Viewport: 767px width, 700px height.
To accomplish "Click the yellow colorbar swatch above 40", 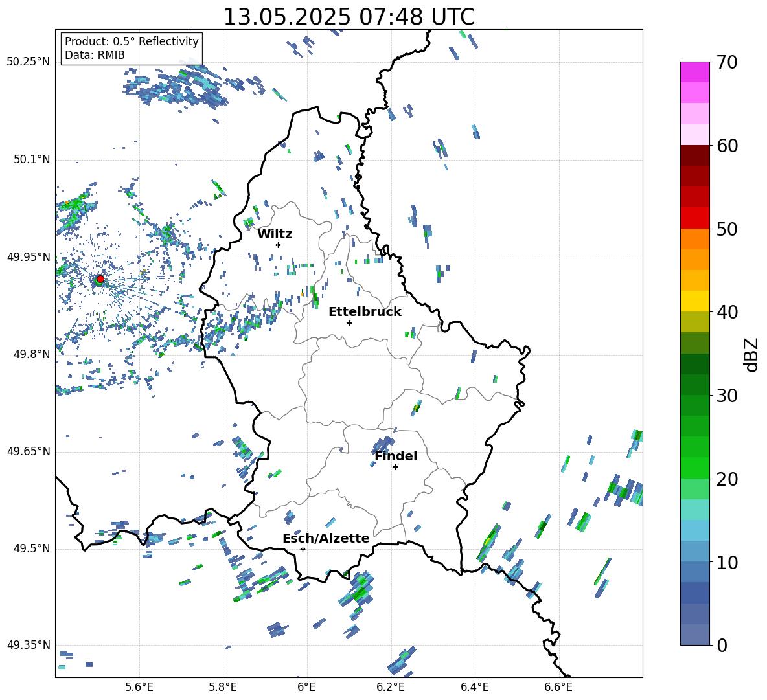I will click(694, 301).
